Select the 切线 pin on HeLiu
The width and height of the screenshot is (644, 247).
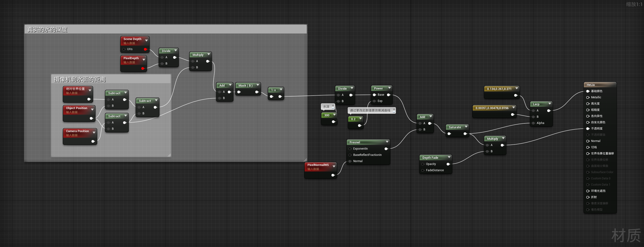588,147
